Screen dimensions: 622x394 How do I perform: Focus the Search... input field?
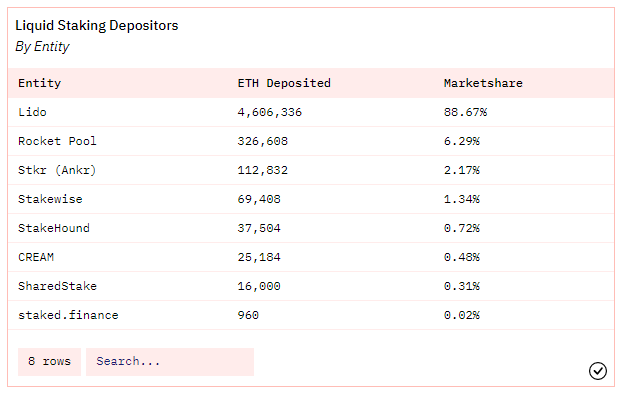point(170,361)
